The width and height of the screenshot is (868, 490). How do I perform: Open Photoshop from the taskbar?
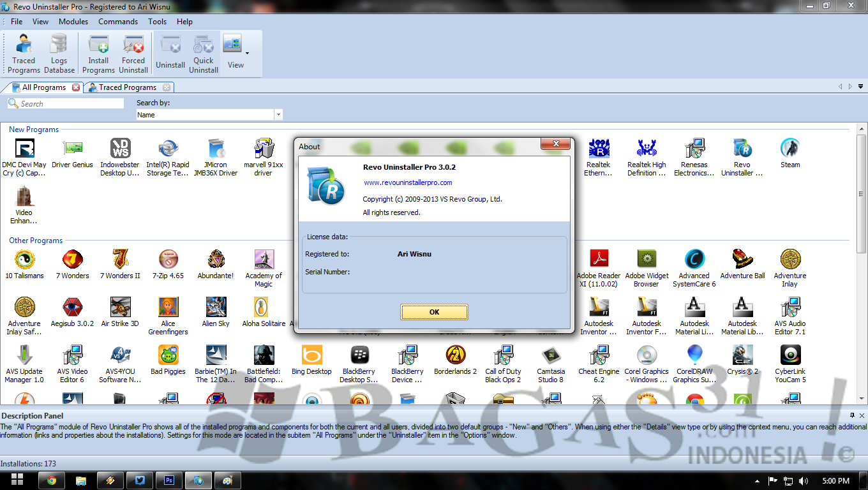[169, 480]
